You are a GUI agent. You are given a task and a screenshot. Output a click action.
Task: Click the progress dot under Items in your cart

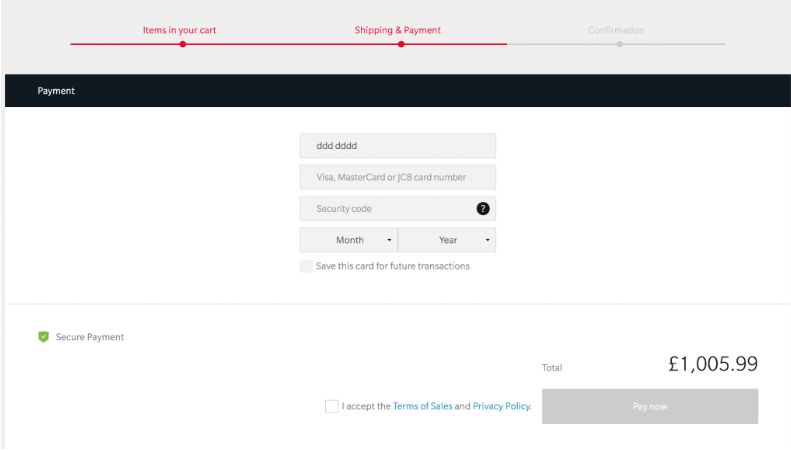point(183,44)
